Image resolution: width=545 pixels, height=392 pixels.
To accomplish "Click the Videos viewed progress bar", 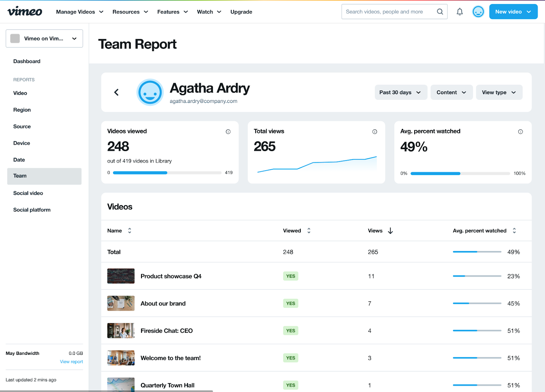I will click(x=167, y=173).
